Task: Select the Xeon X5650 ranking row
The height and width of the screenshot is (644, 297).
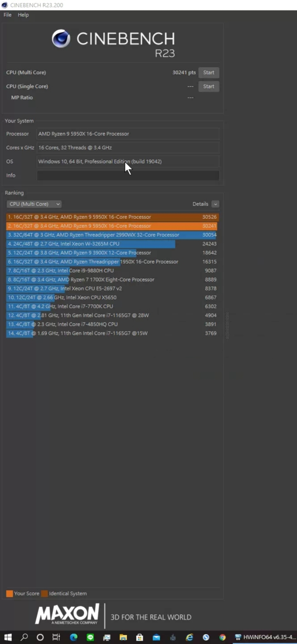Action: tap(113, 298)
